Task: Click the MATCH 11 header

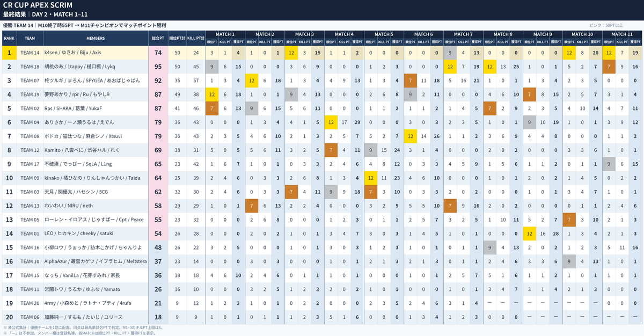Action: coord(622,34)
